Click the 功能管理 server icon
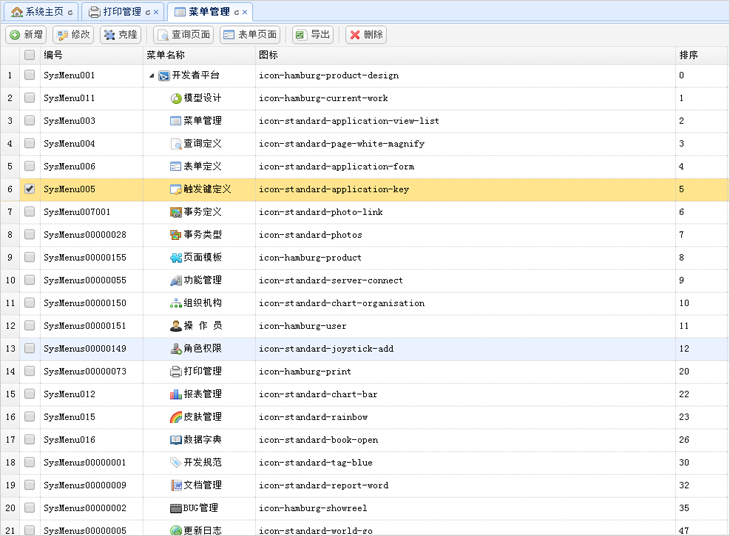This screenshot has width=730, height=536. [x=176, y=280]
